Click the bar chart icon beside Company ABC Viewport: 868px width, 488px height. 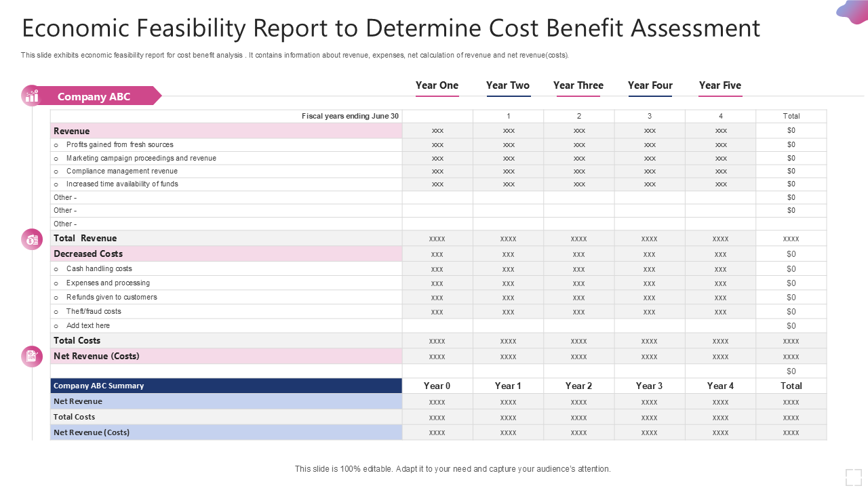(x=32, y=96)
